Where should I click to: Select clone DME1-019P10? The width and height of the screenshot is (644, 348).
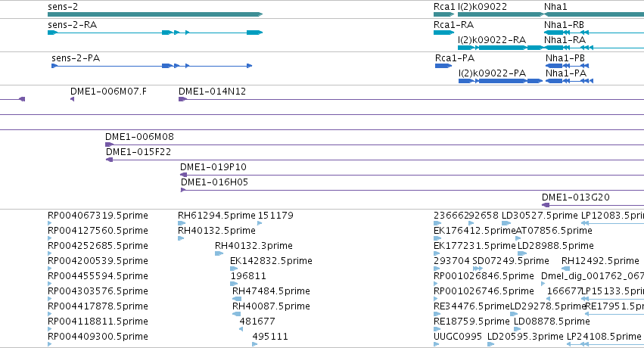click(x=213, y=167)
